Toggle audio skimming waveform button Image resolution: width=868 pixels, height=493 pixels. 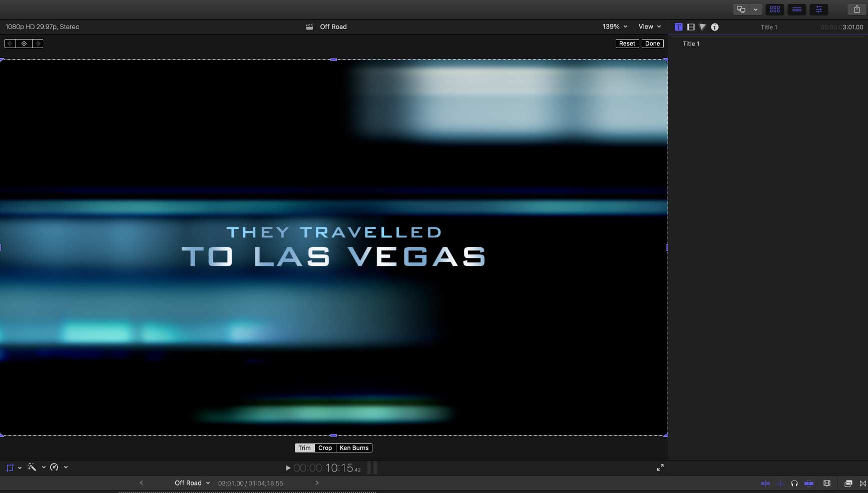pos(780,483)
